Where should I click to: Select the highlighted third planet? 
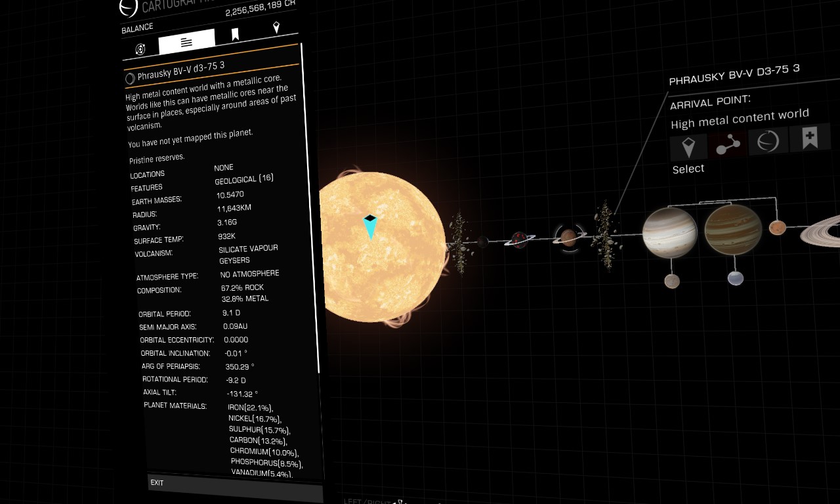568,237
